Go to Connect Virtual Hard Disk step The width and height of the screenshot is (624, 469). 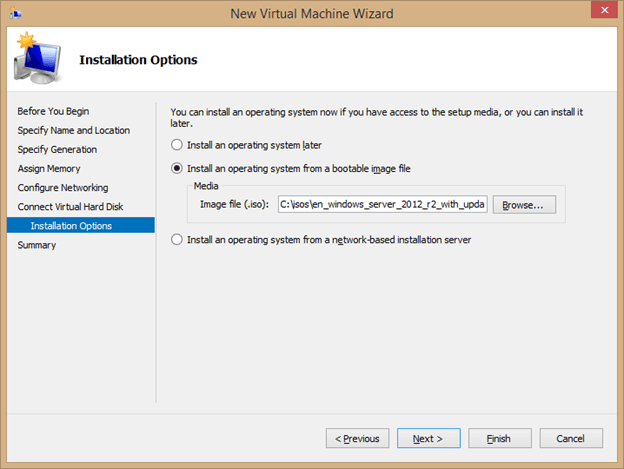69,206
